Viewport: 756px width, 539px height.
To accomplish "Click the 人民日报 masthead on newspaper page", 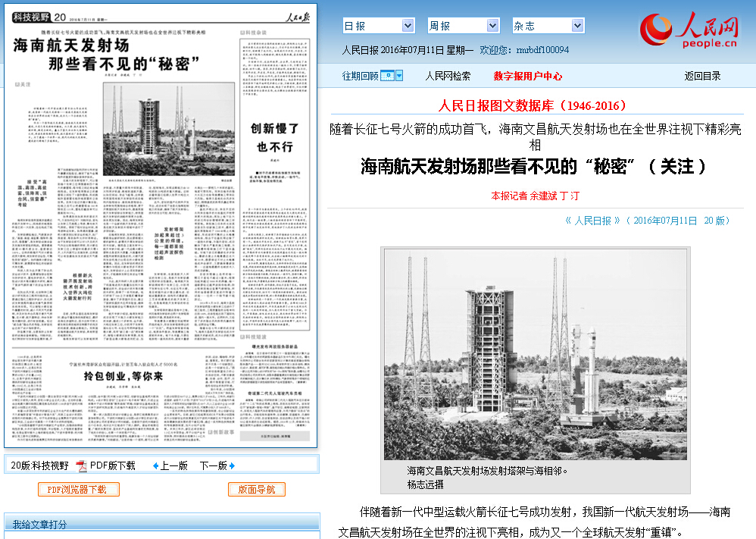I will (298, 17).
